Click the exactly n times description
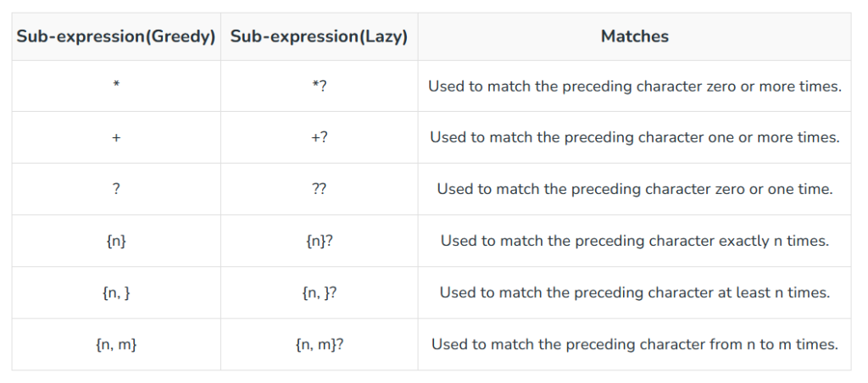 (x=634, y=241)
